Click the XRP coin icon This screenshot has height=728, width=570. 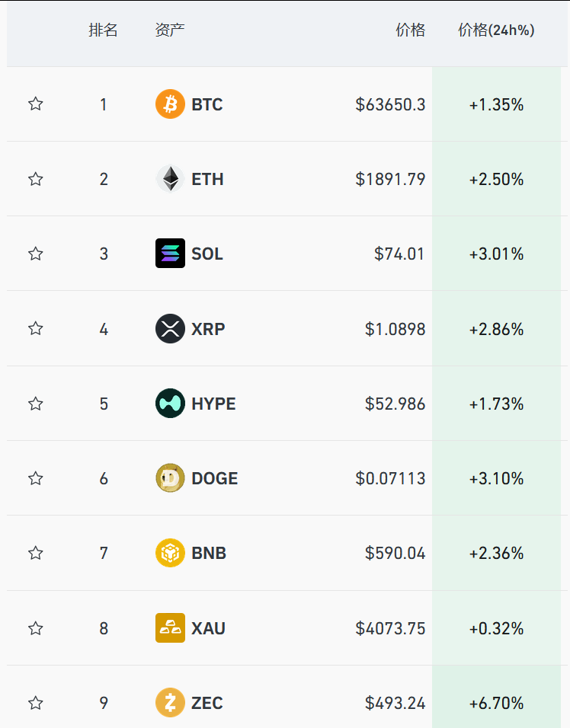tap(170, 329)
